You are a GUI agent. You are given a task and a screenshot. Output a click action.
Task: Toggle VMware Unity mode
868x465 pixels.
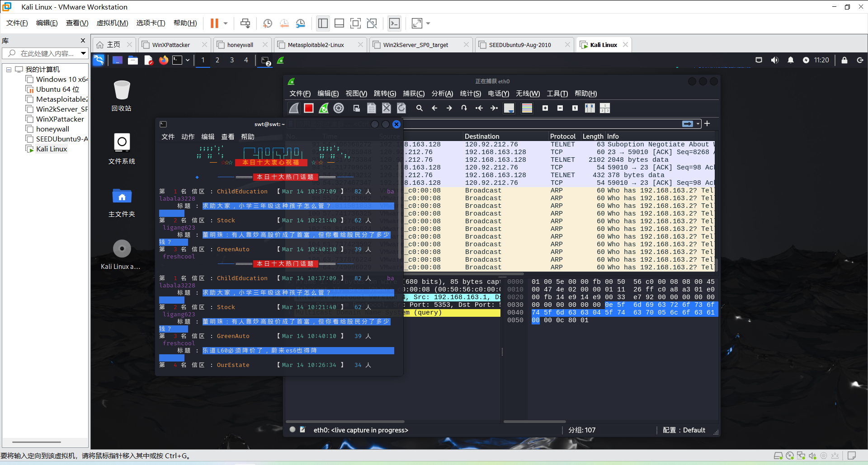(x=372, y=23)
